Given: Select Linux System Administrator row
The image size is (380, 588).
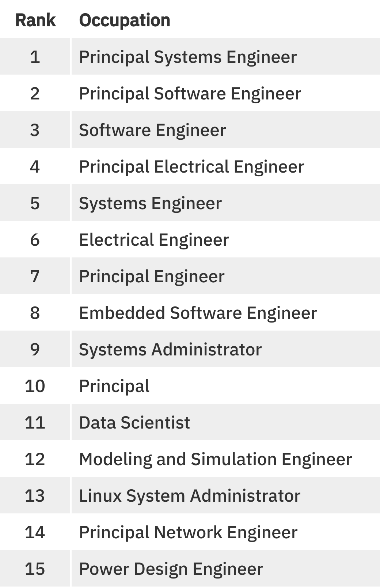Looking at the screenshot, I should point(190,496).
